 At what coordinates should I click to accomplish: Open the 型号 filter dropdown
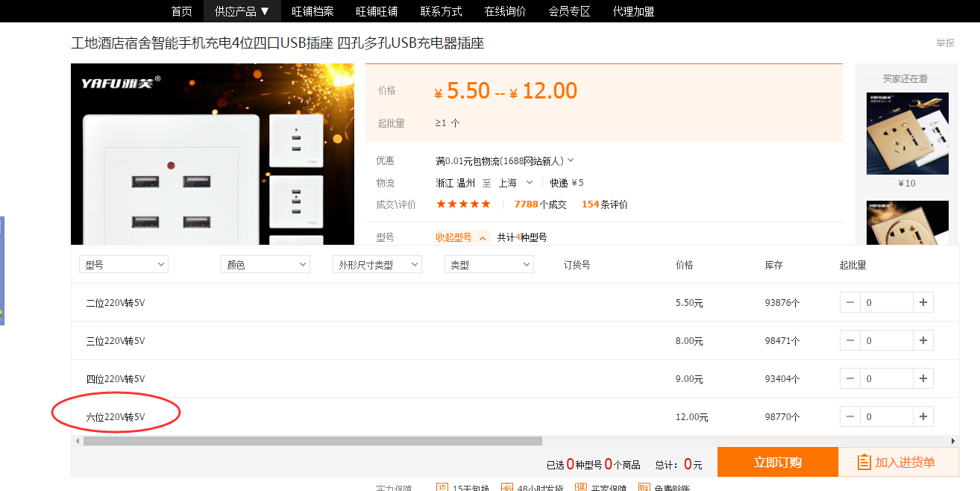coord(124,265)
